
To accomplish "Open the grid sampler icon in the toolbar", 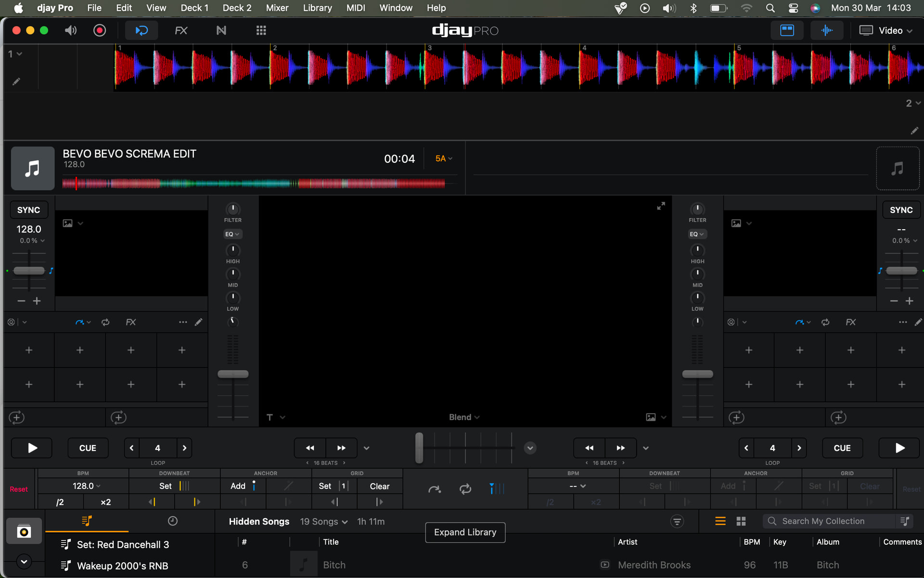I will (x=261, y=30).
